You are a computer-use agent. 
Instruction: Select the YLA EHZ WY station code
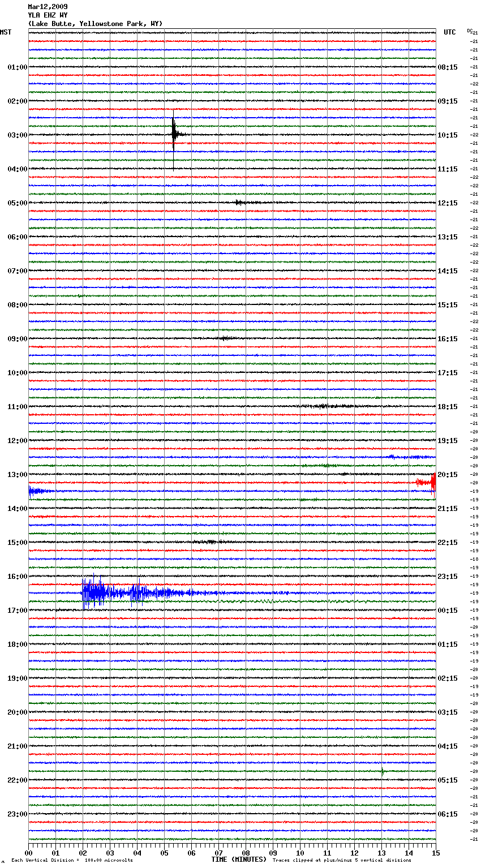click(48, 15)
